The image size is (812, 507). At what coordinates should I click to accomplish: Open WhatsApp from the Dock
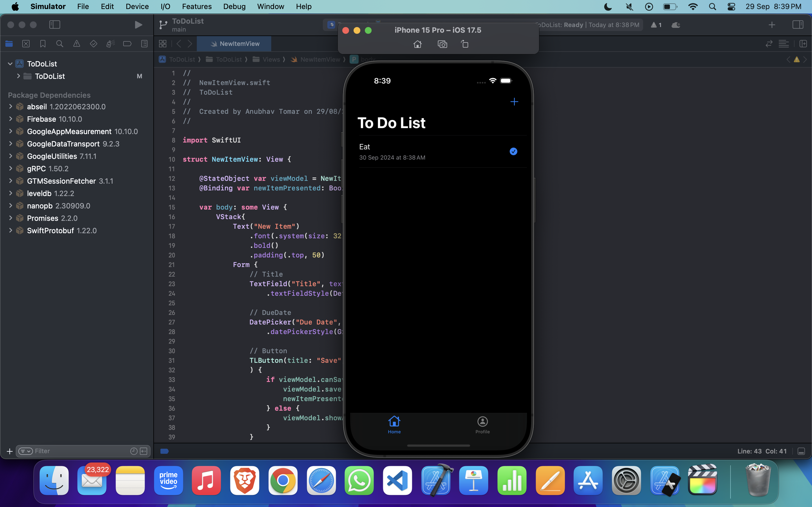(359, 480)
